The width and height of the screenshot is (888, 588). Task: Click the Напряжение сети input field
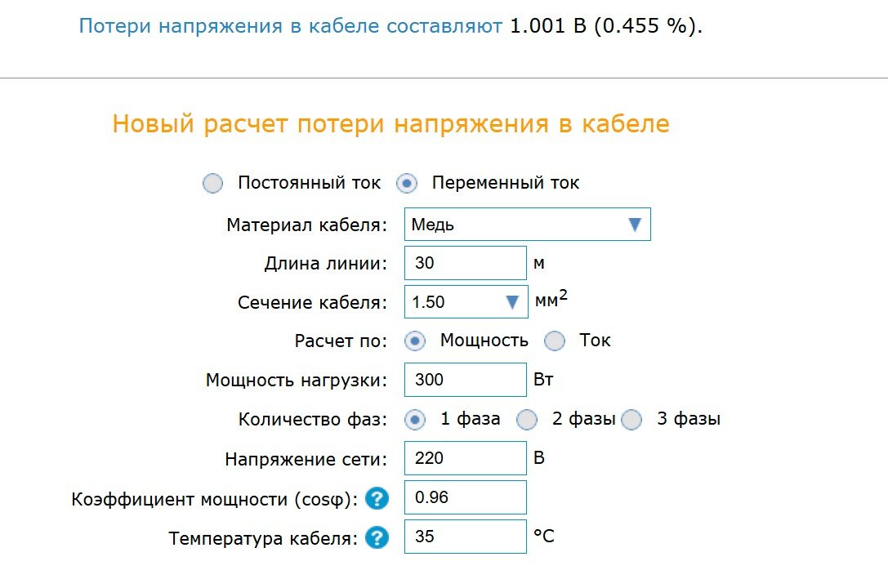pyautogui.click(x=466, y=458)
